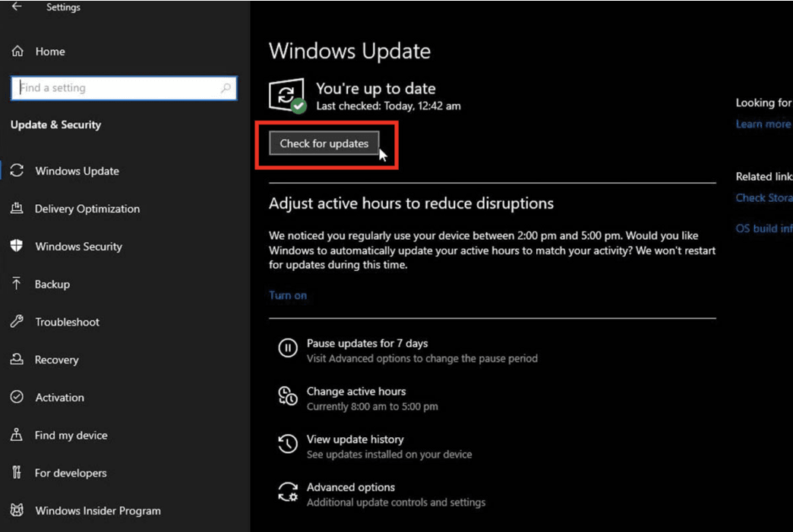This screenshot has width=793, height=532.
Task: Open the Backup settings
Action: pos(52,285)
